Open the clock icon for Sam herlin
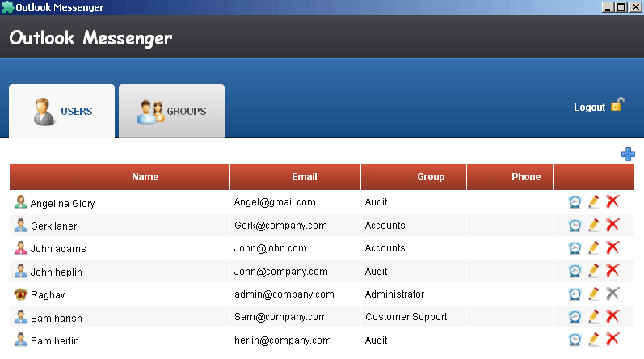The width and height of the screenshot is (644, 359). click(575, 340)
